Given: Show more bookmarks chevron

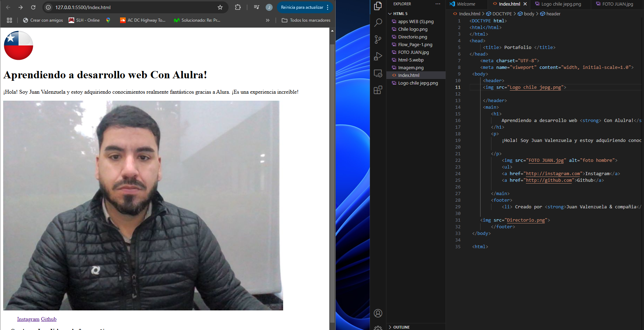Looking at the screenshot, I should tap(268, 20).
